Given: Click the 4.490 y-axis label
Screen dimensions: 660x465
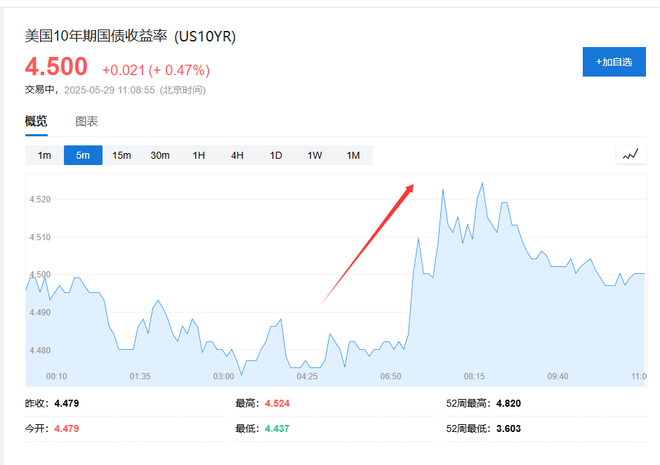Looking at the screenshot, I should click(40, 312).
